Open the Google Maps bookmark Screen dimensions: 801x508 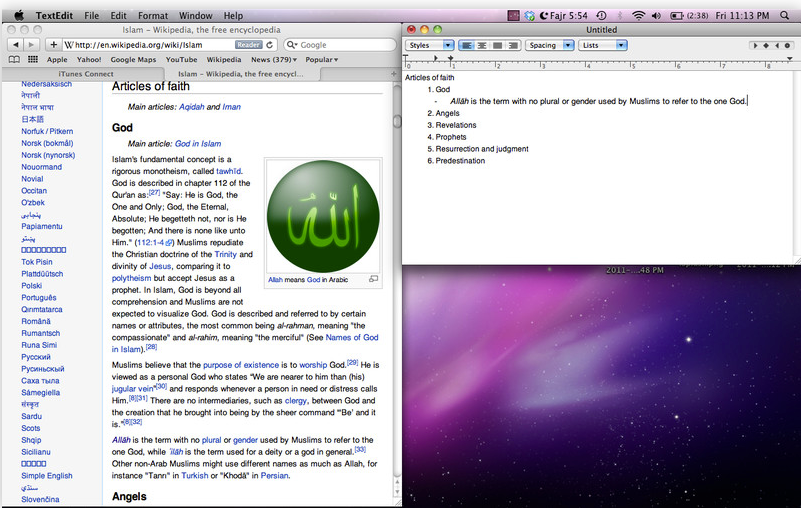(x=133, y=59)
